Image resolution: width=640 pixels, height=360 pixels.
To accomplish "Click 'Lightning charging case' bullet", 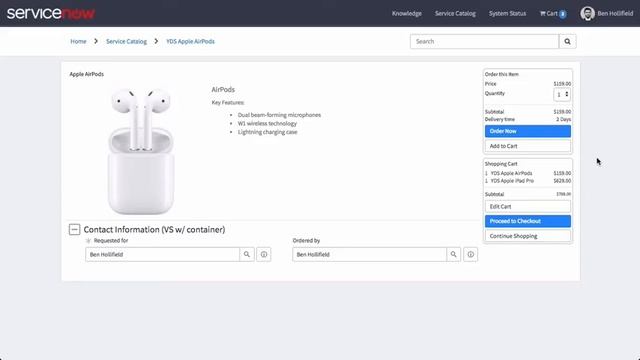I will tap(267, 132).
